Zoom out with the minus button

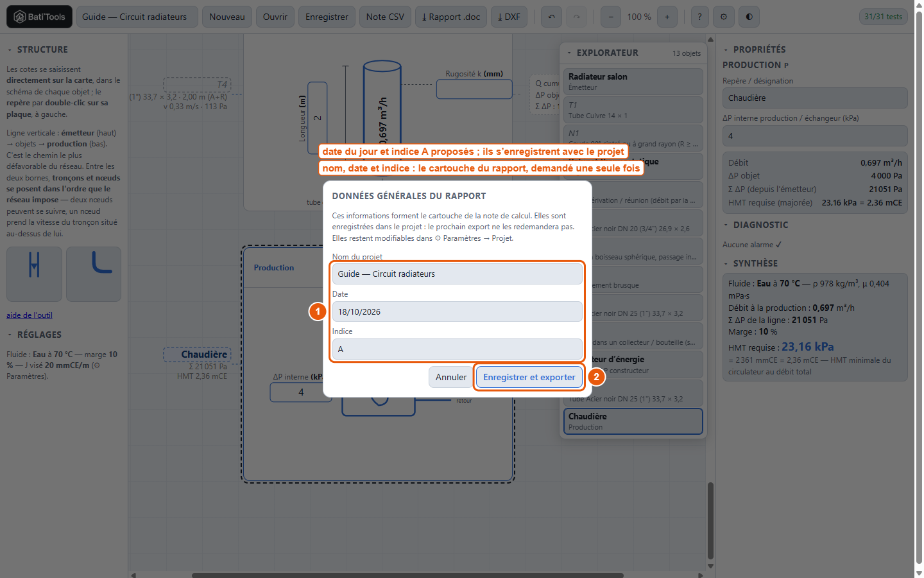[611, 17]
